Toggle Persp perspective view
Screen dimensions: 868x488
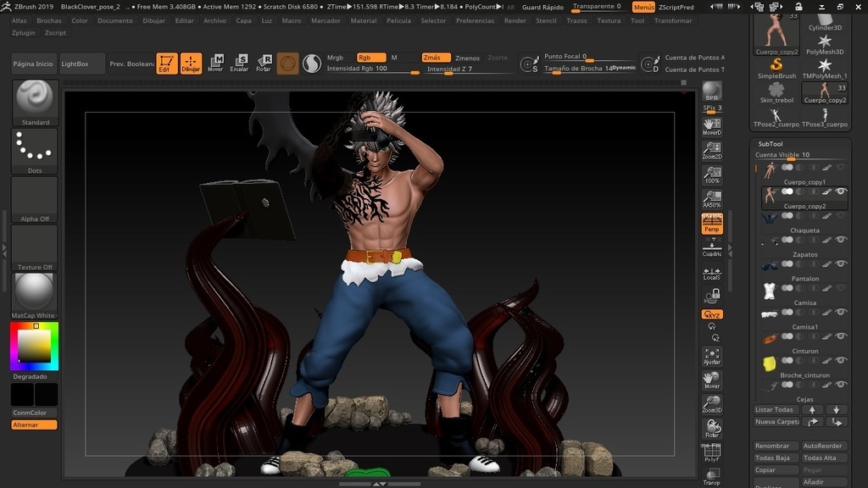712,224
